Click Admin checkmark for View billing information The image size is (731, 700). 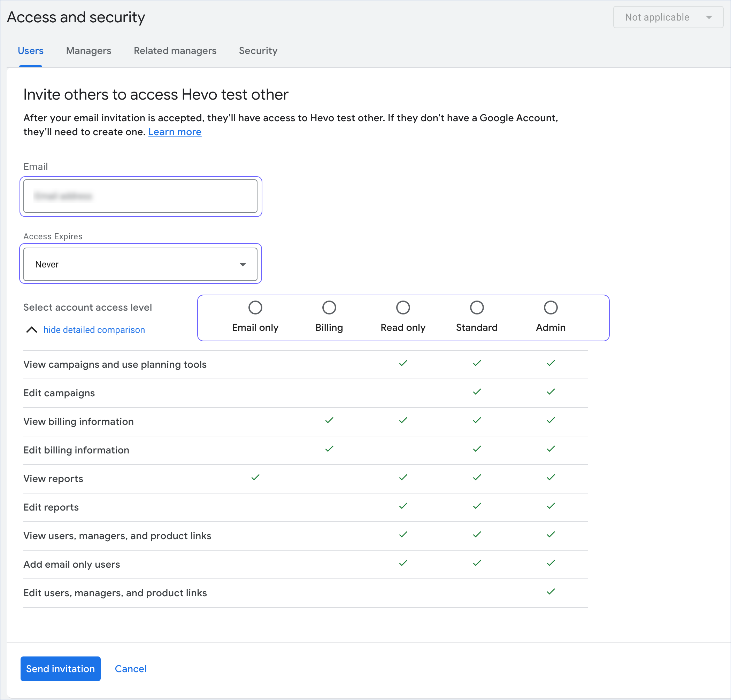click(x=551, y=420)
